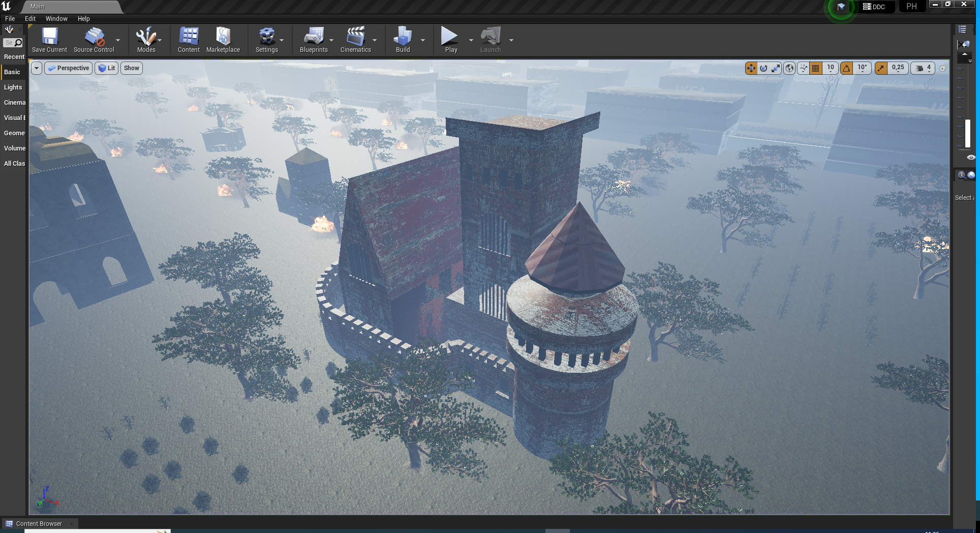The image size is (980, 533).
Task: Switch to the Content Browser tab
Action: tap(39, 523)
